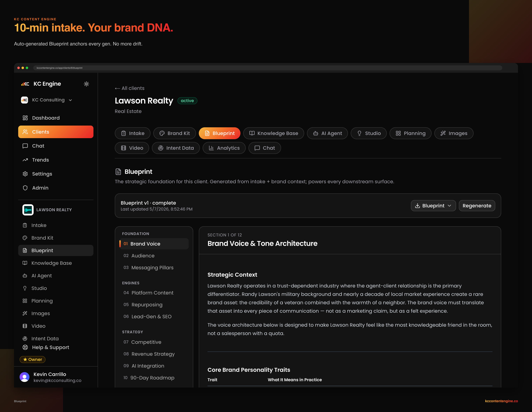Open the Images tab

coord(454,133)
